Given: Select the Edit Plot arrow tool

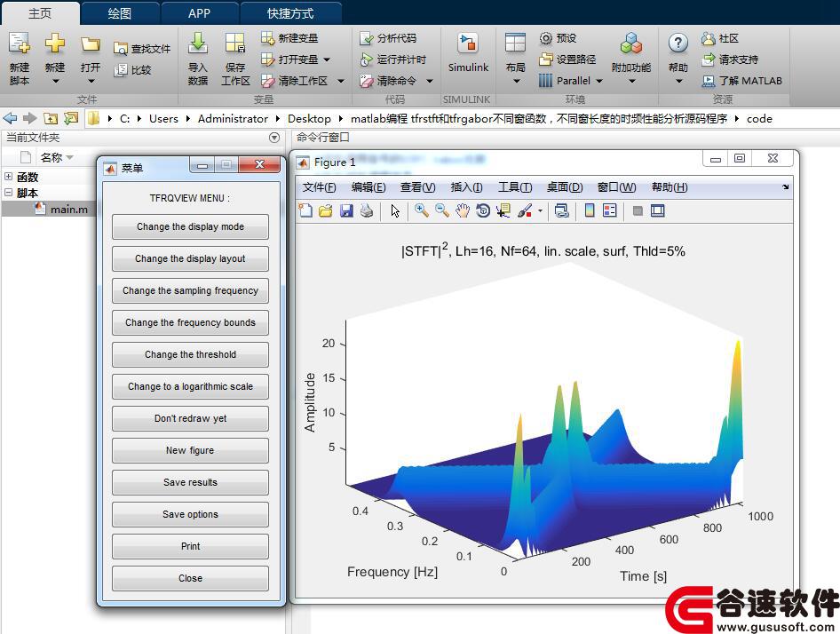Looking at the screenshot, I should click(395, 210).
